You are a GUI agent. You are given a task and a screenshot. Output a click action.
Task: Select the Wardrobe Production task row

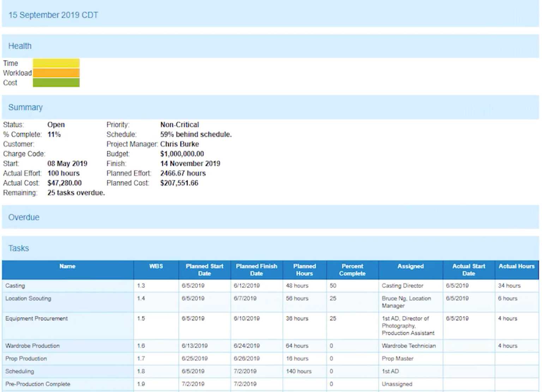[32, 346]
